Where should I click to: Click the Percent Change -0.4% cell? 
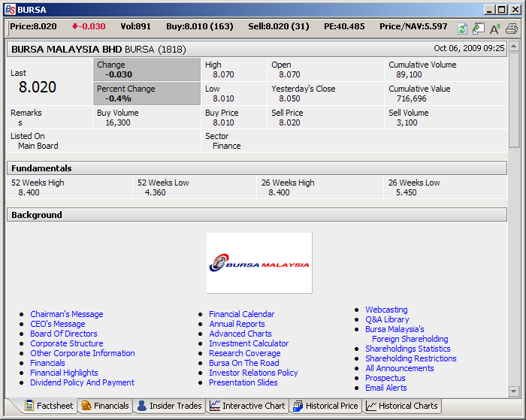tap(147, 94)
